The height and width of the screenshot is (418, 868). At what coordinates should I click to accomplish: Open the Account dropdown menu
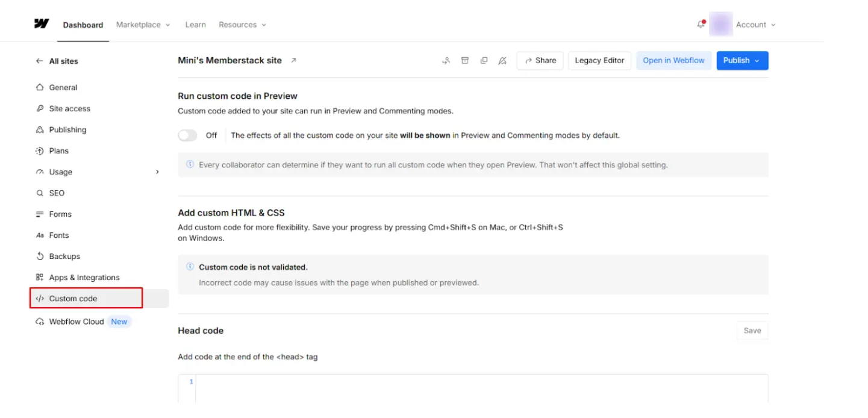tap(755, 25)
